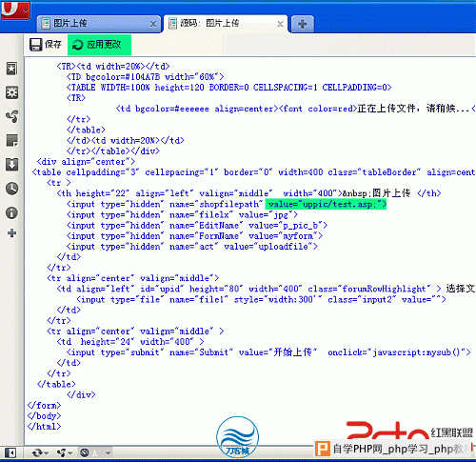
Task: Toggle the side panel visibility button
Action: (x=10, y=452)
